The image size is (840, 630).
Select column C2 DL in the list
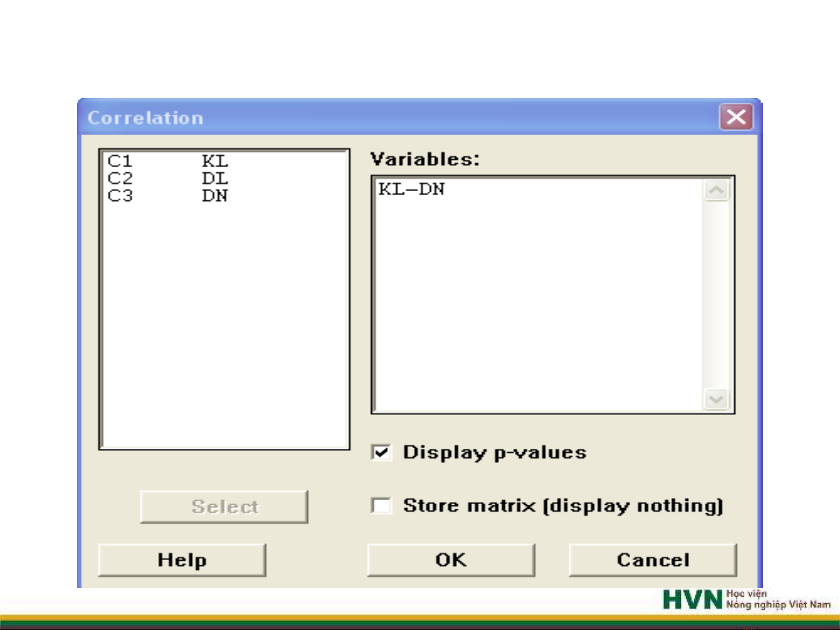tap(167, 178)
